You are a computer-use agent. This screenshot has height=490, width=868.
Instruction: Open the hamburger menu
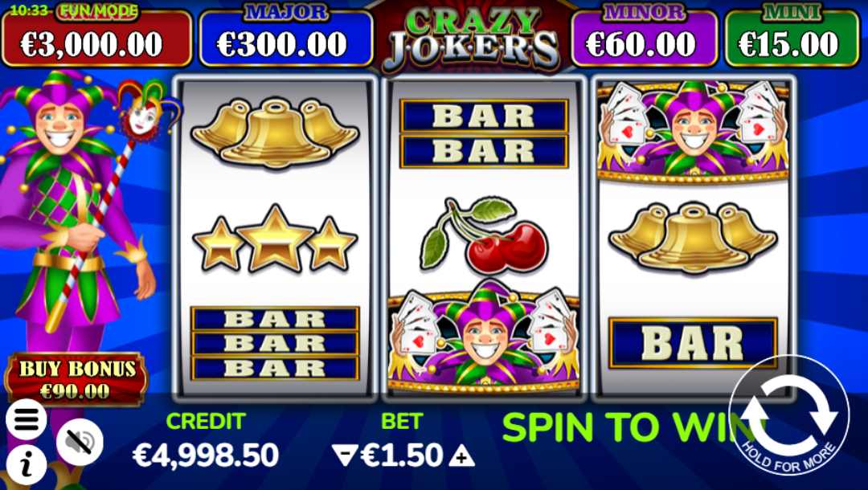coord(26,420)
